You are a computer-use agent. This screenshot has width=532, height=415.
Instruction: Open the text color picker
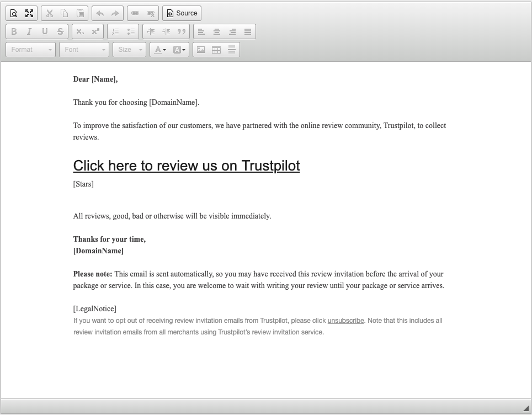pyautogui.click(x=160, y=50)
